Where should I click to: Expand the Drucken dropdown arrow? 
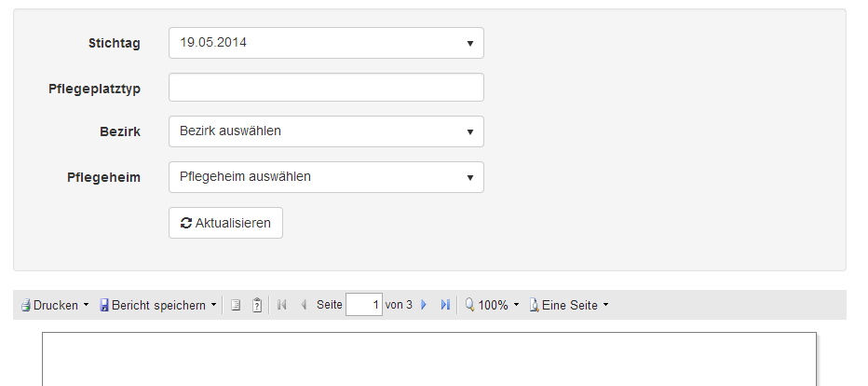pyautogui.click(x=86, y=305)
